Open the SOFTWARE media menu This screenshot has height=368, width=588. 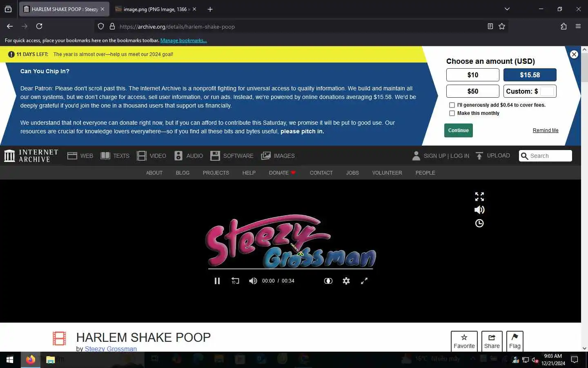[232, 156]
